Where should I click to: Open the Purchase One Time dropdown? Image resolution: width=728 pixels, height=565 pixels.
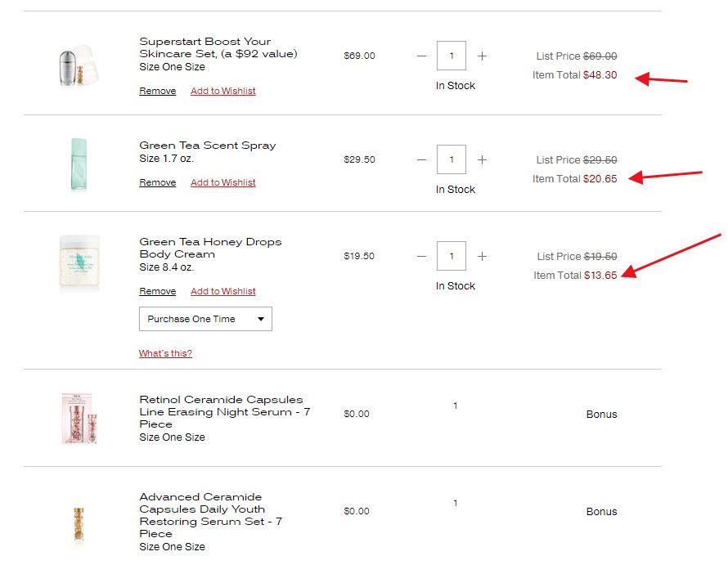click(205, 319)
